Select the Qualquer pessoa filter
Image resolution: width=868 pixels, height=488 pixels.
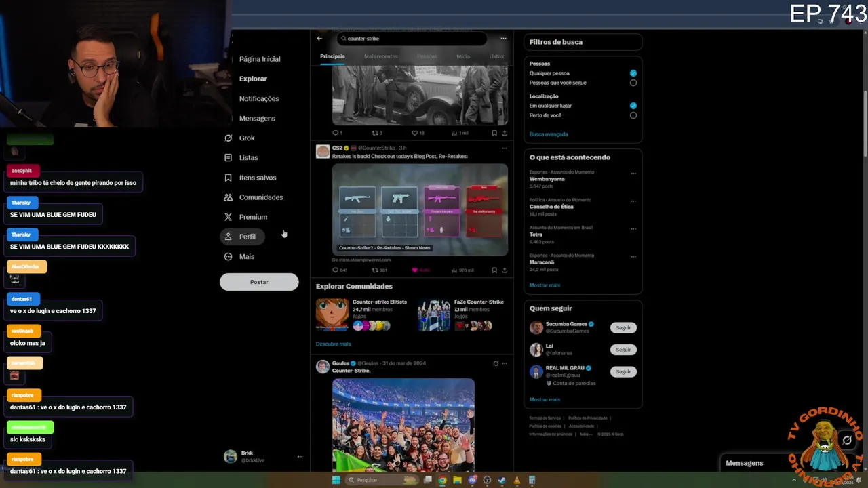tap(633, 73)
